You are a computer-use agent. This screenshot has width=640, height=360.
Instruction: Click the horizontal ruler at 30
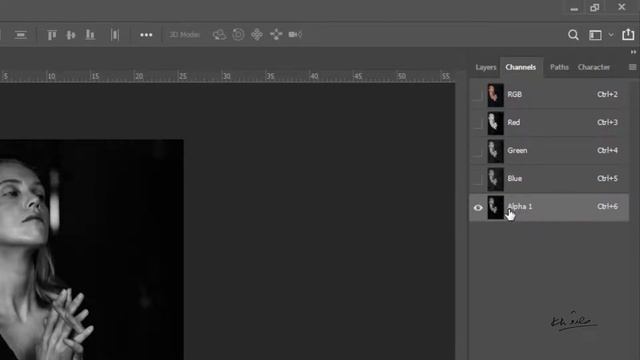(227, 76)
